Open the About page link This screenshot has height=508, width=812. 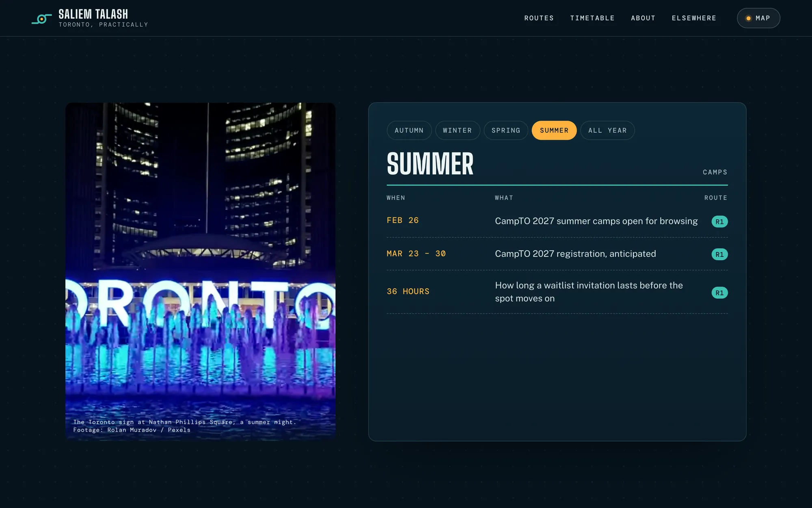click(x=643, y=18)
